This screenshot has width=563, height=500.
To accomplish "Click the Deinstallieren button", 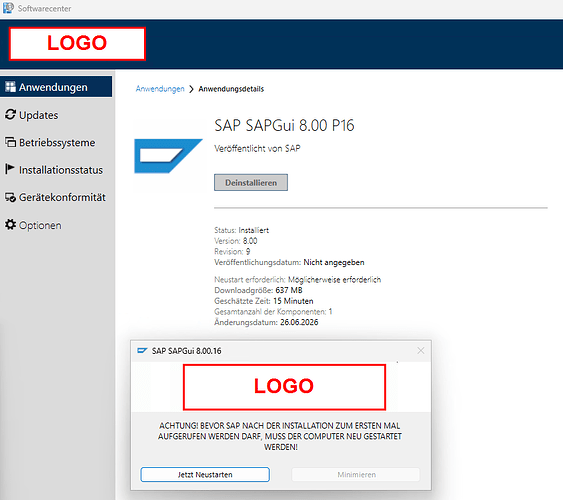I will pos(251,182).
